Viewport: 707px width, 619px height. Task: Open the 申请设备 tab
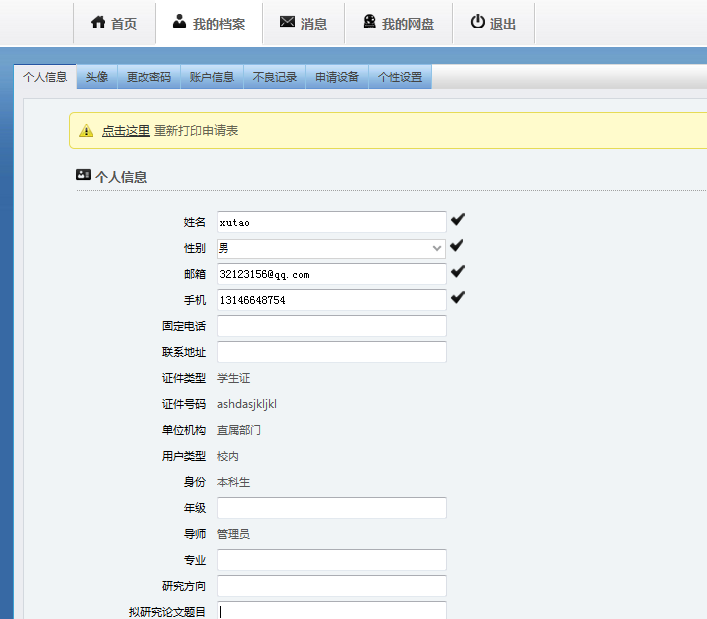tap(337, 77)
